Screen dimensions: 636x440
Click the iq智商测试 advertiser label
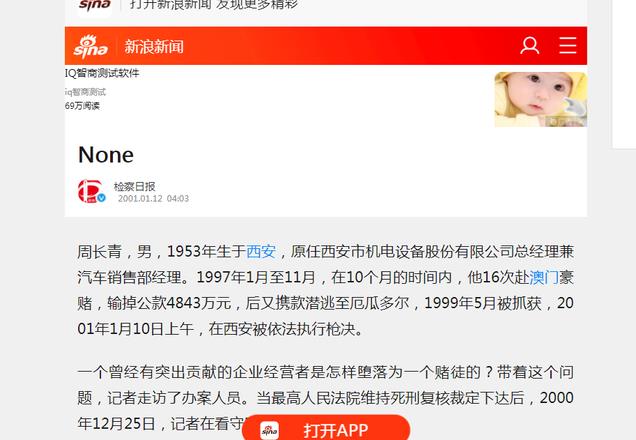tap(86, 92)
